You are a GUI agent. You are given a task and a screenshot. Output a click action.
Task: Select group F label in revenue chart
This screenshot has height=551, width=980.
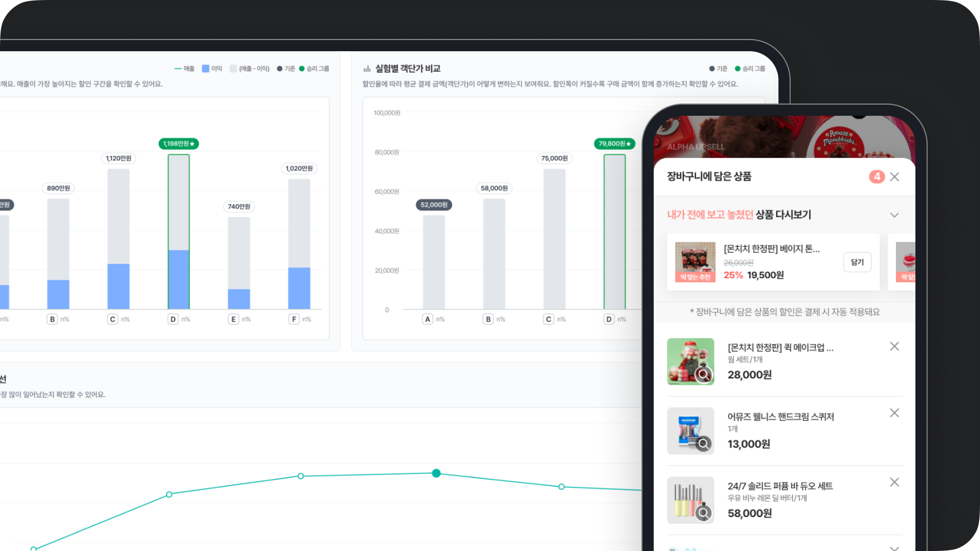[x=294, y=319]
